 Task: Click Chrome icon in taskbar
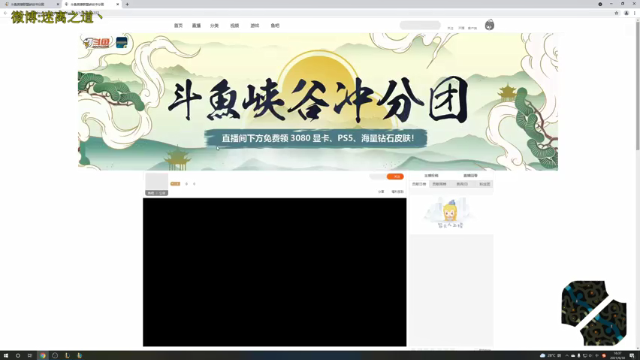coord(42,356)
